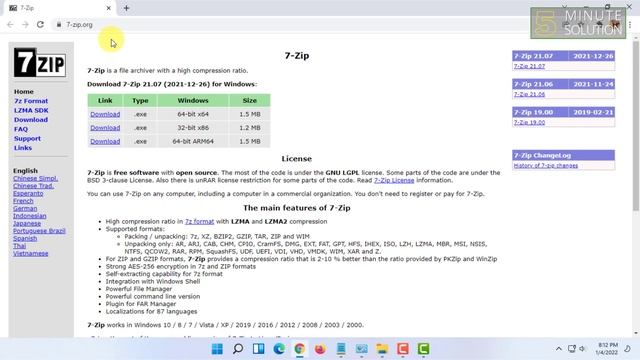
Task: Open the 7z Format sidebar link
Action: pyautogui.click(x=31, y=101)
